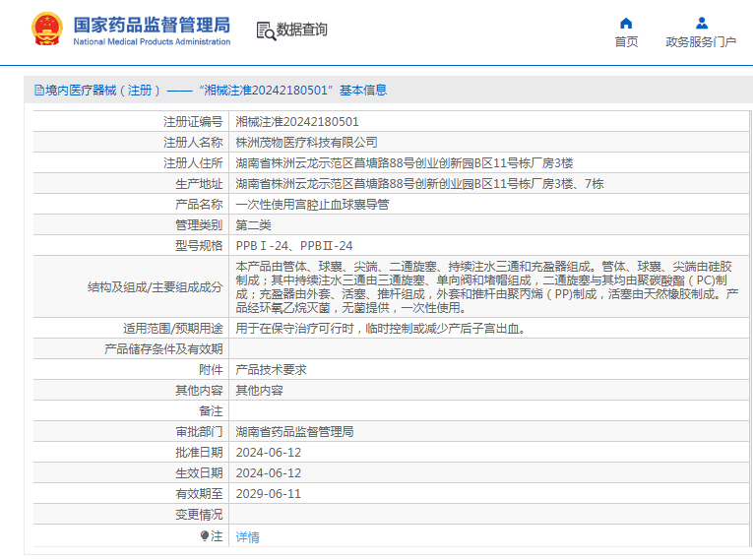
Task: Select the structure composition description text
Action: pos(487,286)
